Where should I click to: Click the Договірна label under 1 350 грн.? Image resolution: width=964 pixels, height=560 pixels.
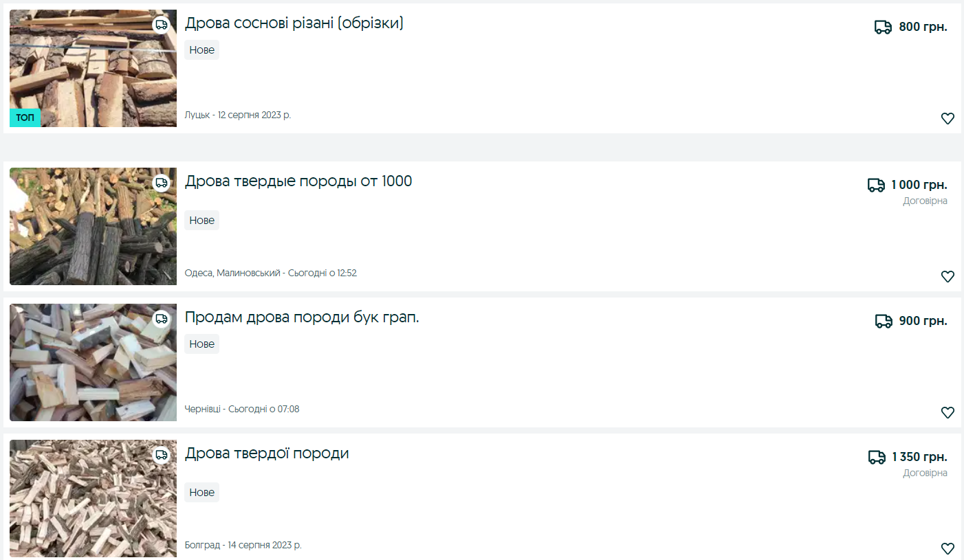click(925, 473)
